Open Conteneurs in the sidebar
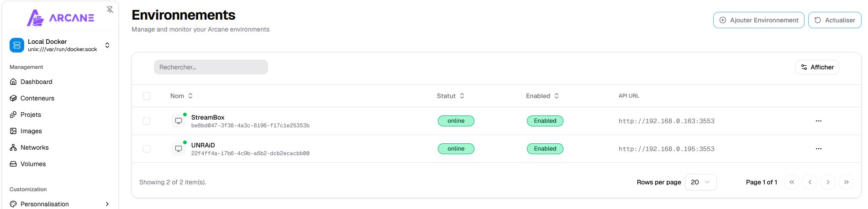 click(37, 98)
